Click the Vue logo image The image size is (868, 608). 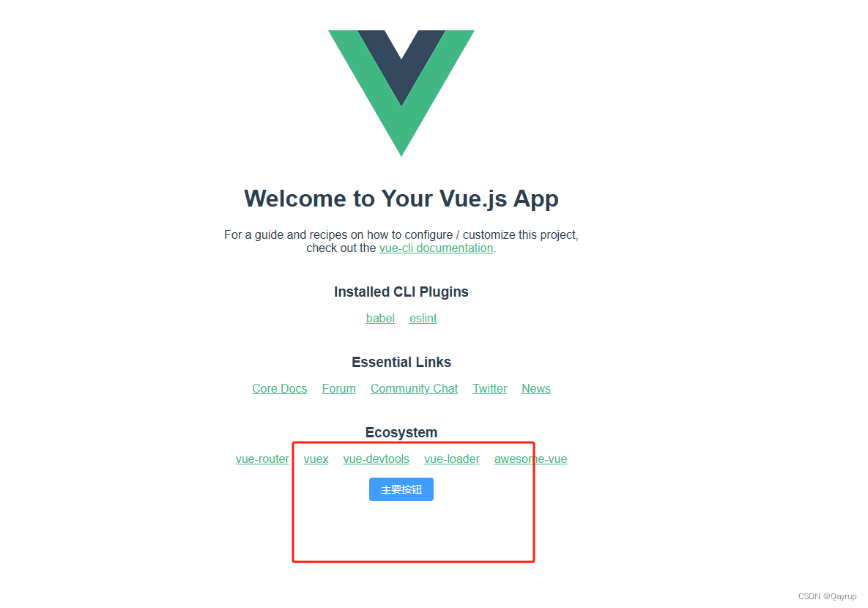pyautogui.click(x=401, y=93)
